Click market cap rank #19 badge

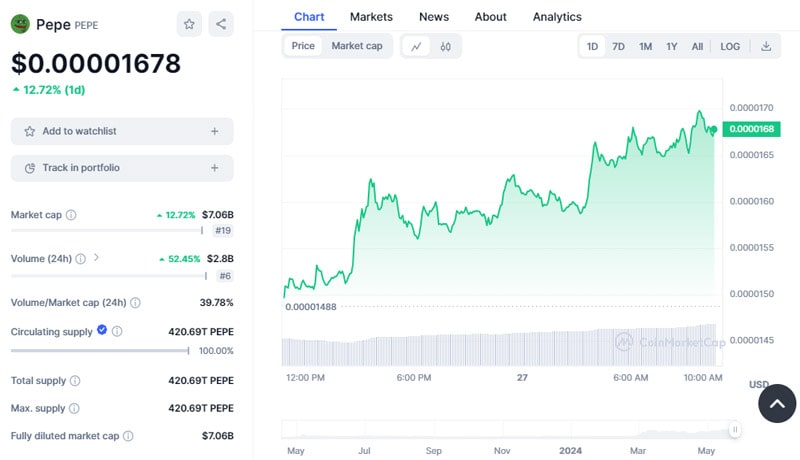click(x=223, y=231)
